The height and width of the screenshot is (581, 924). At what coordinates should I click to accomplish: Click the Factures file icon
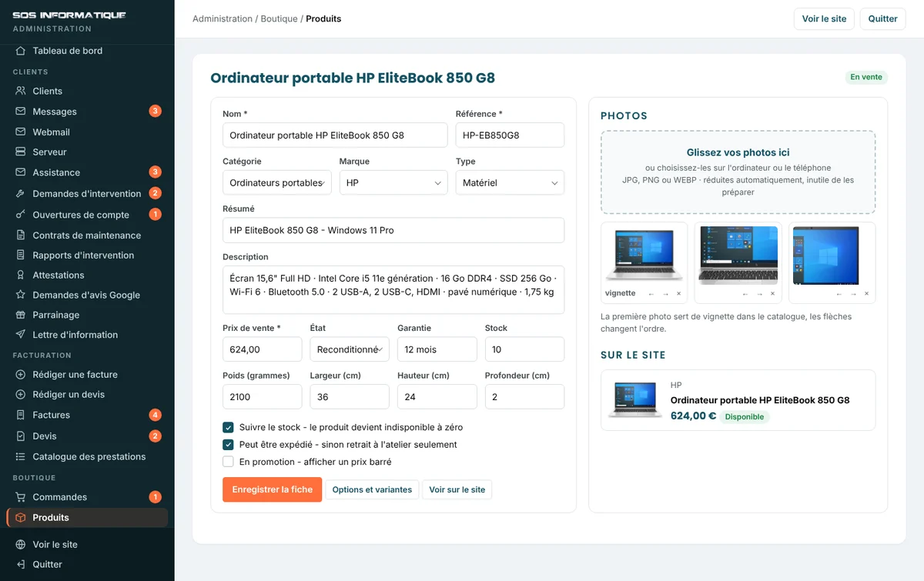(x=21, y=415)
